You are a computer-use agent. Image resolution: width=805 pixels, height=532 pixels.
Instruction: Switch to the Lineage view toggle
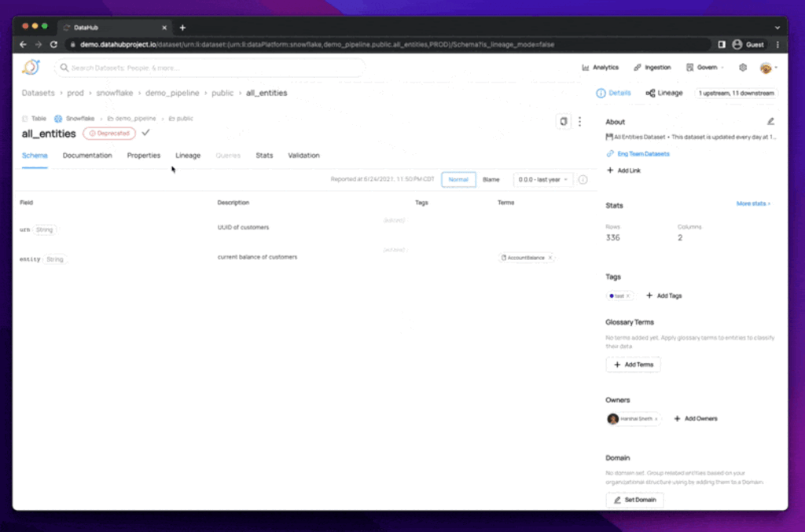tap(664, 93)
